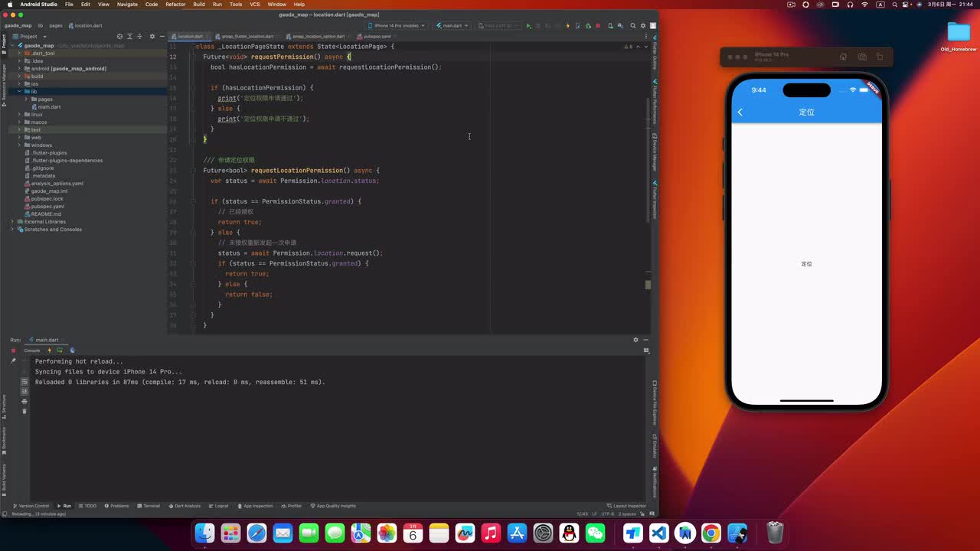Collapse all icon in Project panel header
Viewport: 980px width, 551px height.
point(138,36)
